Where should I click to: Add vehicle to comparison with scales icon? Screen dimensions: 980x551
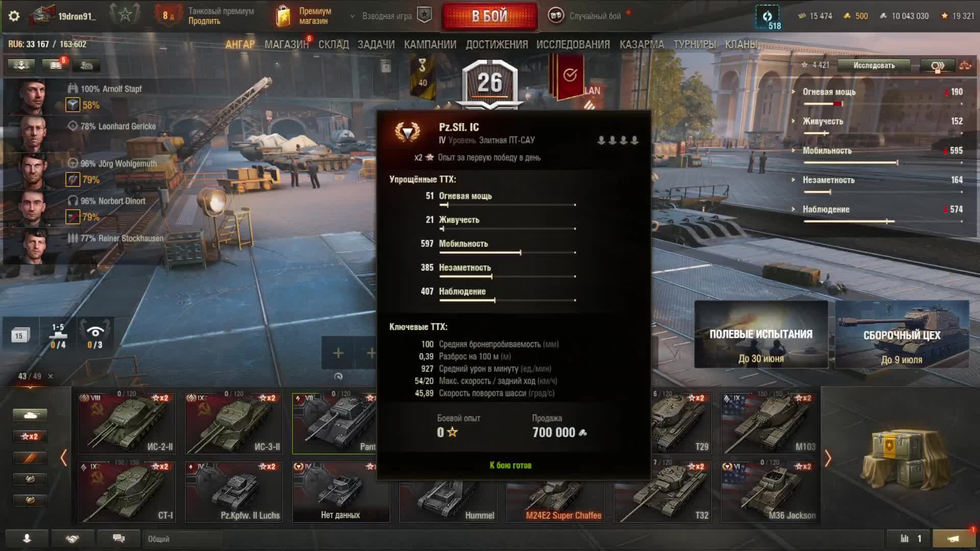[x=965, y=65]
